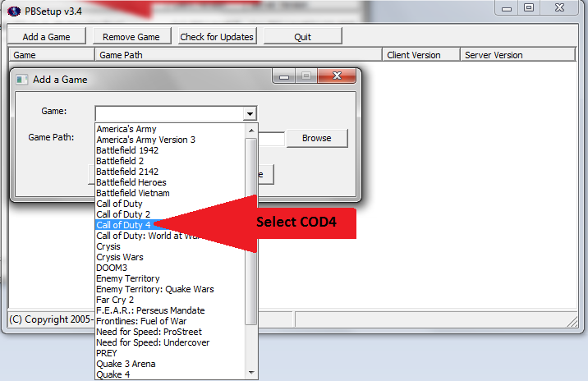Click the Quit button

pyautogui.click(x=303, y=36)
